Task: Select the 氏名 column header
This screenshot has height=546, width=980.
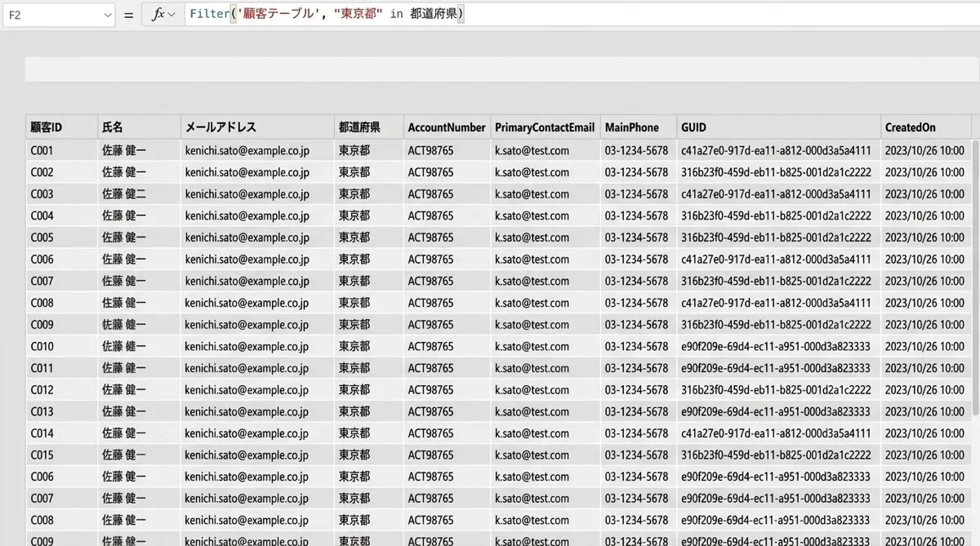Action: 139,127
